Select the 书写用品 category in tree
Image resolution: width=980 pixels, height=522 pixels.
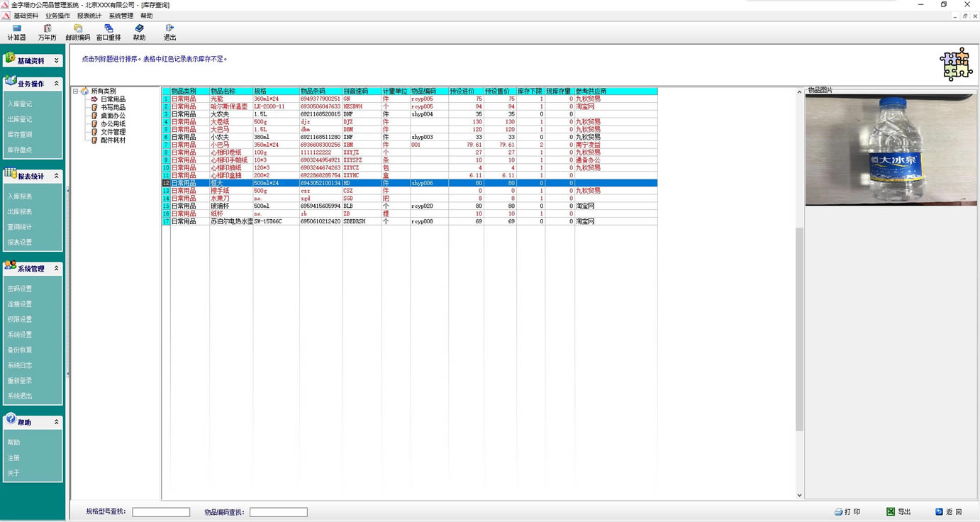tap(113, 108)
